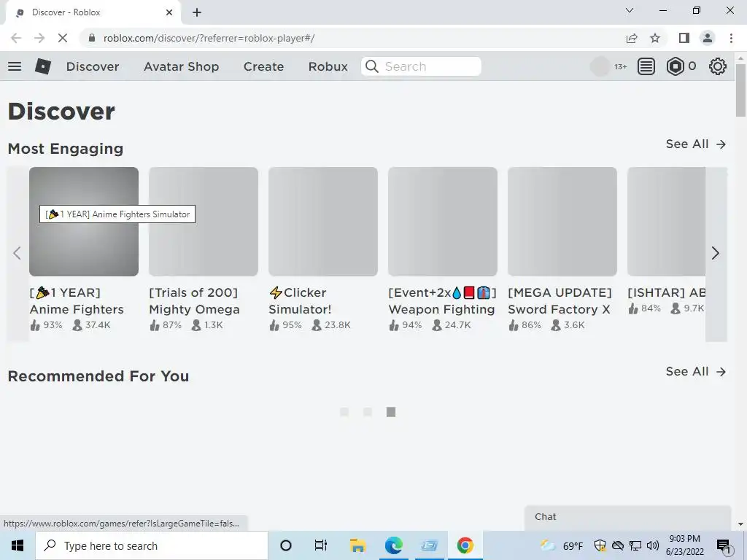Bookmark this page with the star
The height and width of the screenshot is (560, 747).
click(x=655, y=38)
